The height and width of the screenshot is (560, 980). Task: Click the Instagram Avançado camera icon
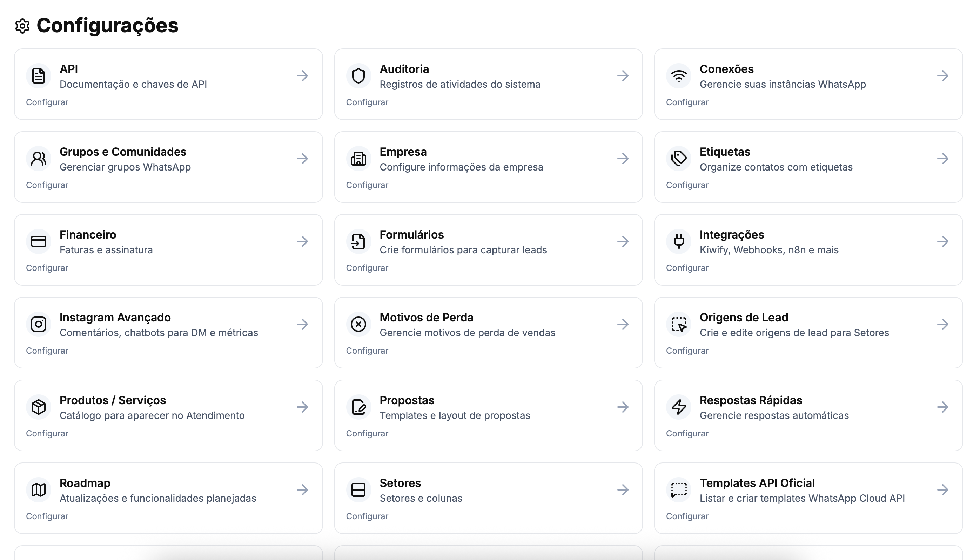(x=39, y=324)
